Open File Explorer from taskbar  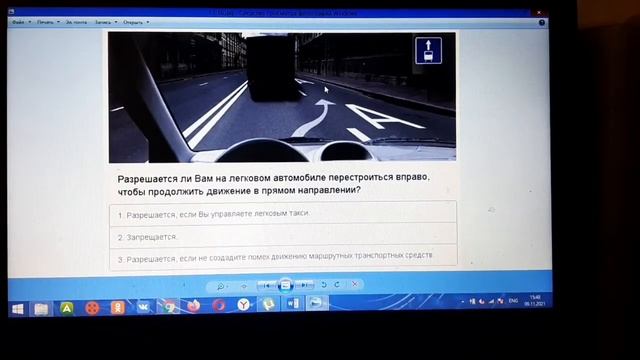(x=41, y=309)
